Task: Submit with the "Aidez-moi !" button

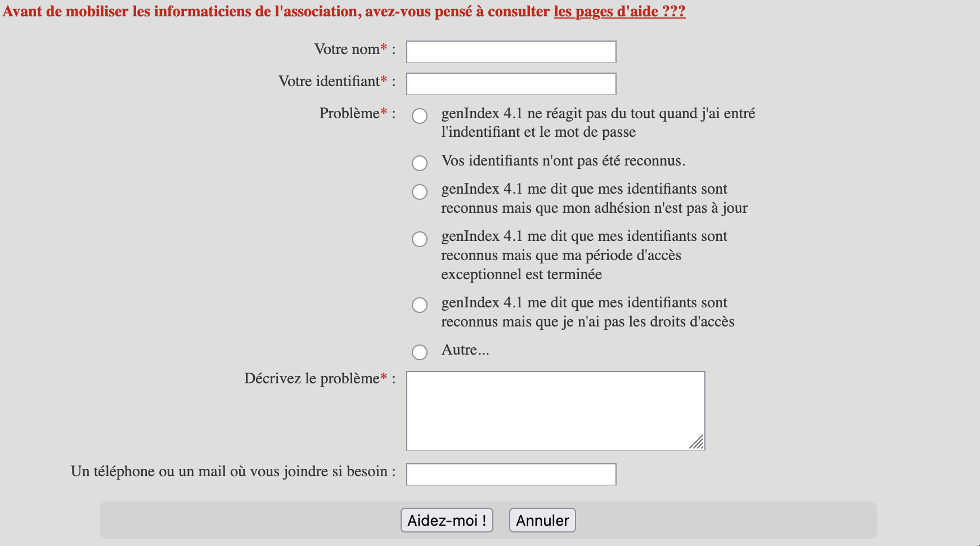Action: coord(447,520)
